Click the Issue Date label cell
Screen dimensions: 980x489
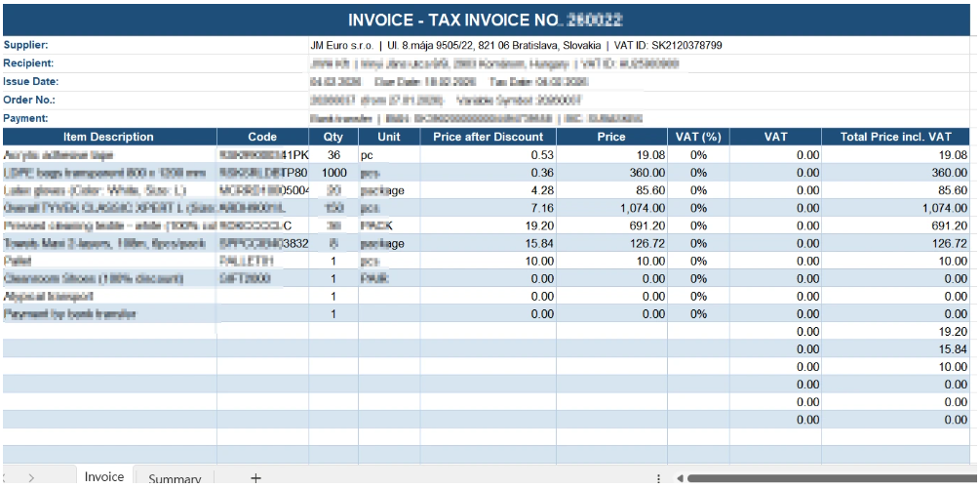click(31, 82)
